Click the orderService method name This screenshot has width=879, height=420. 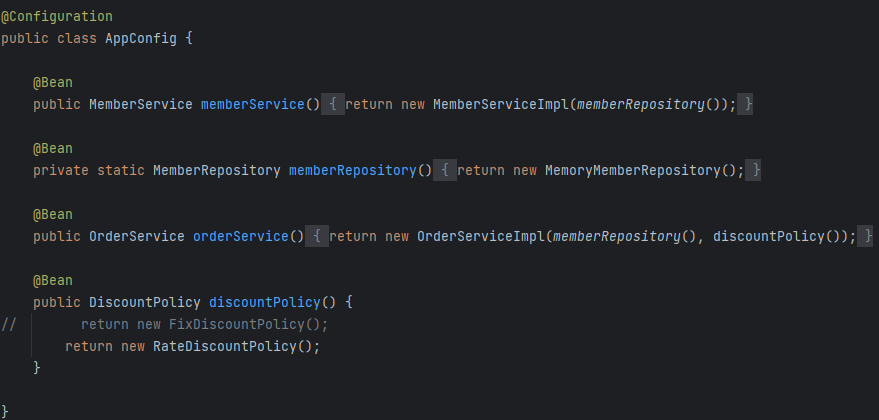[240, 236]
